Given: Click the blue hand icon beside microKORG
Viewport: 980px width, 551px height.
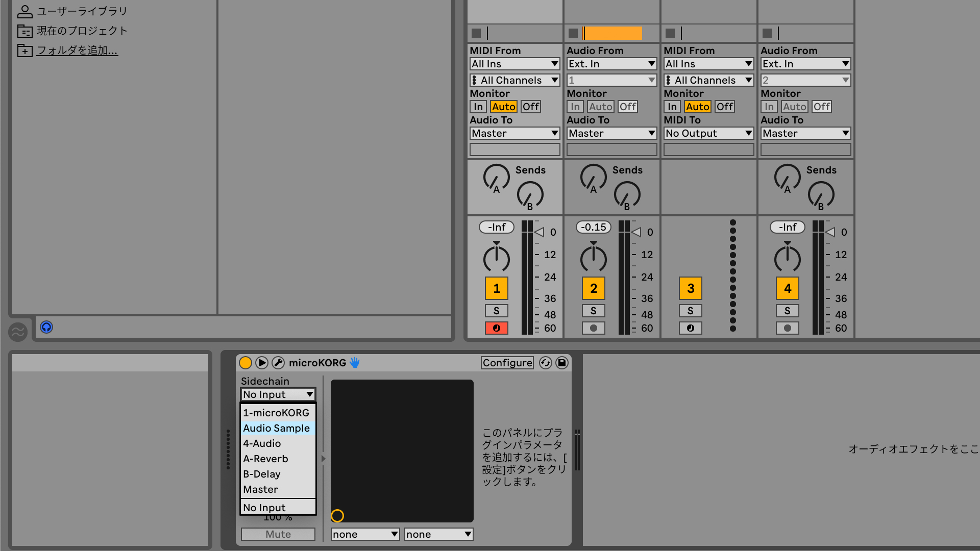Looking at the screenshot, I should pos(355,363).
